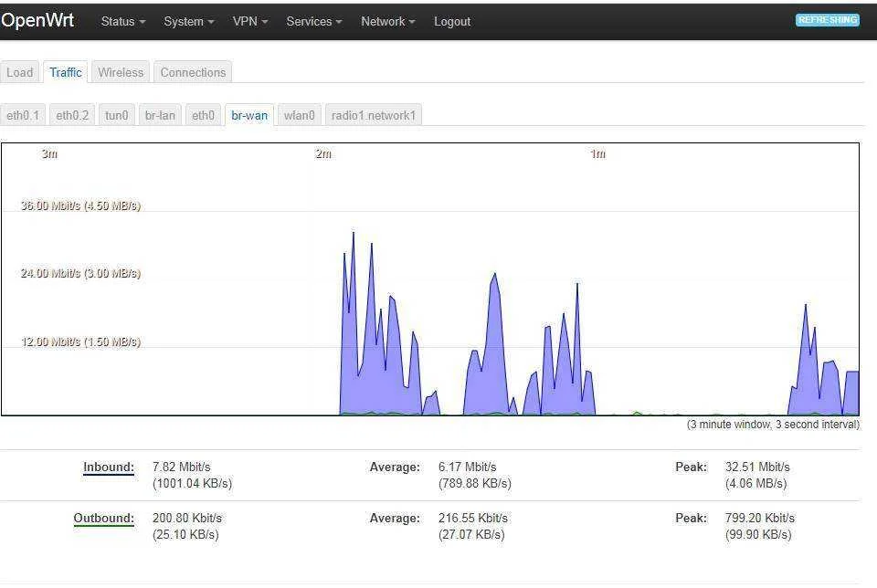Screen dimensions: 877x588
Task: Click (789.88 KB/s) average value
Action: [x=474, y=483]
